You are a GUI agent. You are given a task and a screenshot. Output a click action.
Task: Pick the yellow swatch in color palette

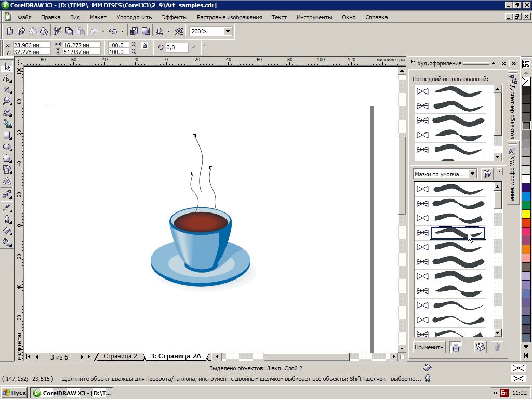click(x=526, y=214)
